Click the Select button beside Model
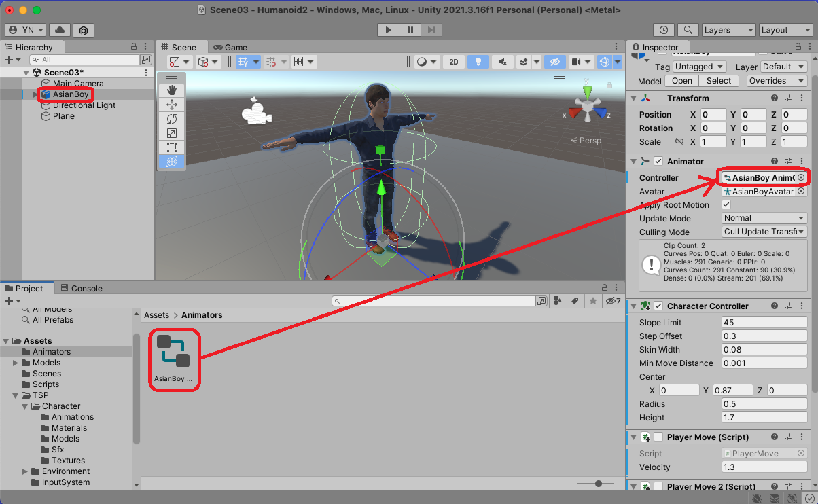818x504 pixels. 719,81
